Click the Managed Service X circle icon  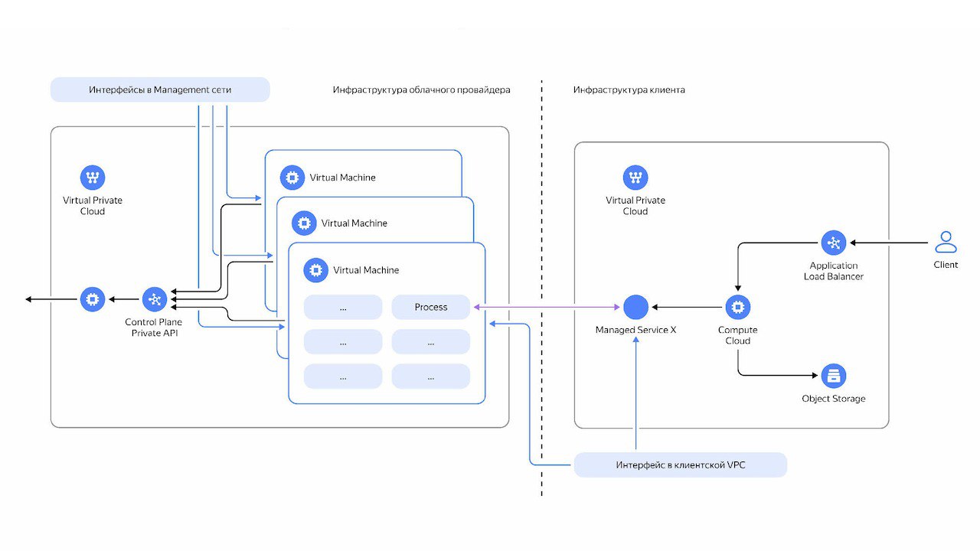click(635, 307)
